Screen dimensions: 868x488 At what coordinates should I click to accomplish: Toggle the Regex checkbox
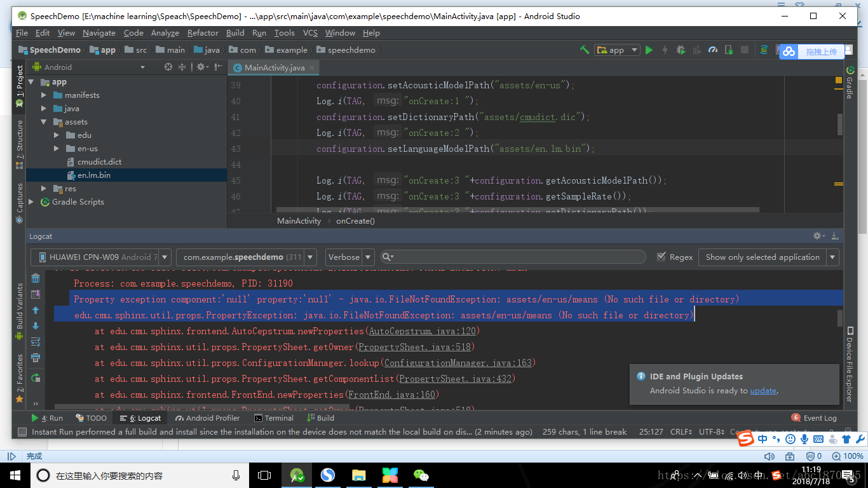tap(662, 257)
